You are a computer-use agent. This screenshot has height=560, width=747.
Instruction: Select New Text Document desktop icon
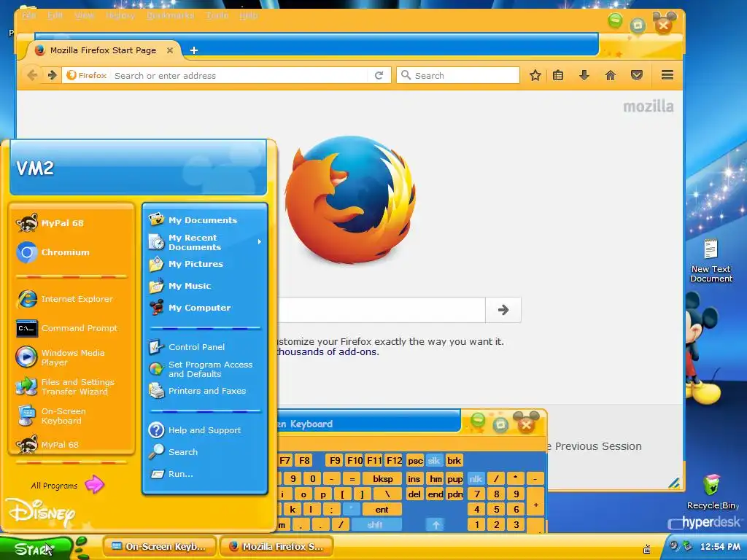point(711,261)
